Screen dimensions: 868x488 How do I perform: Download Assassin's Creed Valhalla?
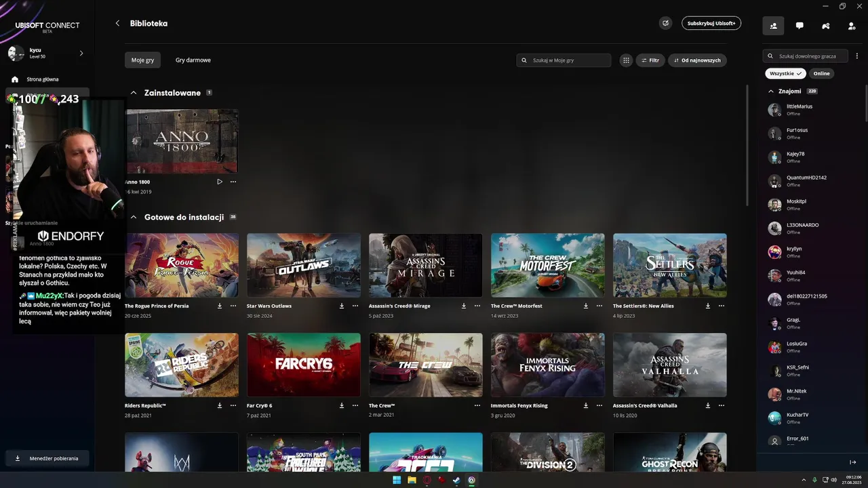pos(708,405)
